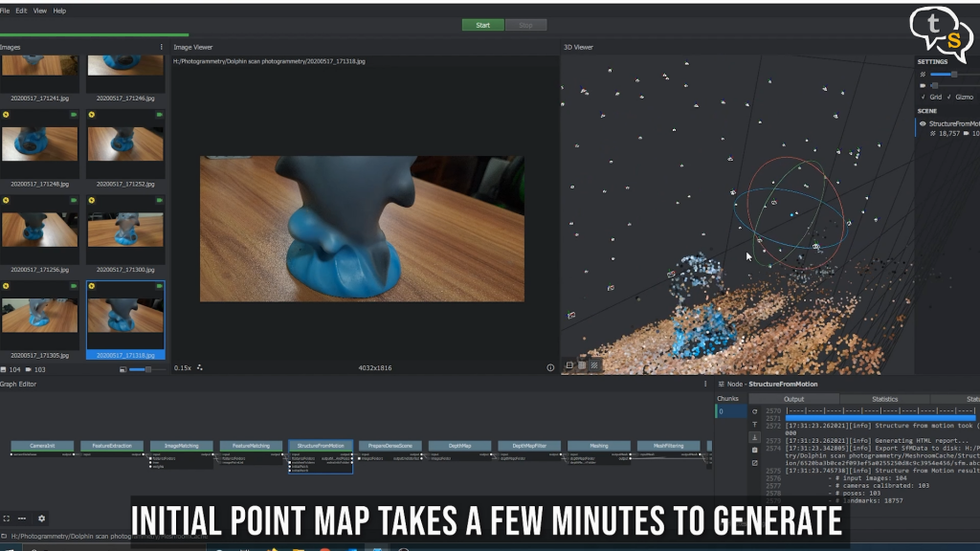Click the node icon beside StructureFromMotion header
The height and width of the screenshot is (551, 980).
pyautogui.click(x=721, y=385)
